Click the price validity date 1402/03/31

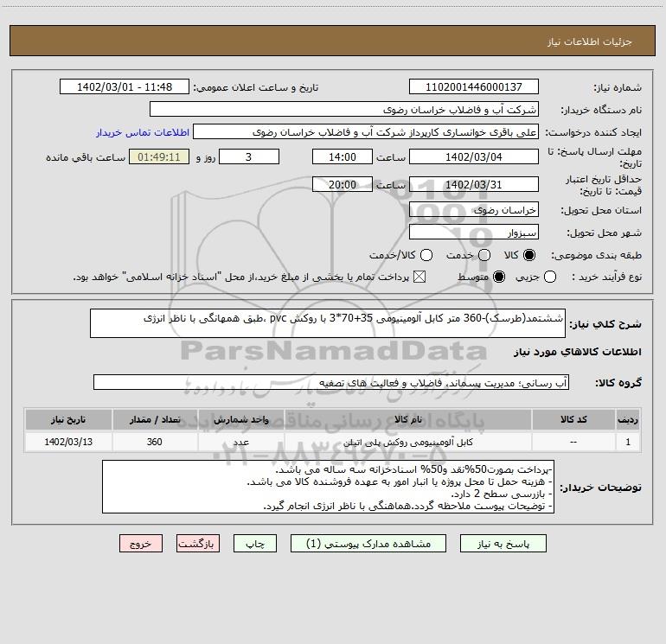[474, 184]
